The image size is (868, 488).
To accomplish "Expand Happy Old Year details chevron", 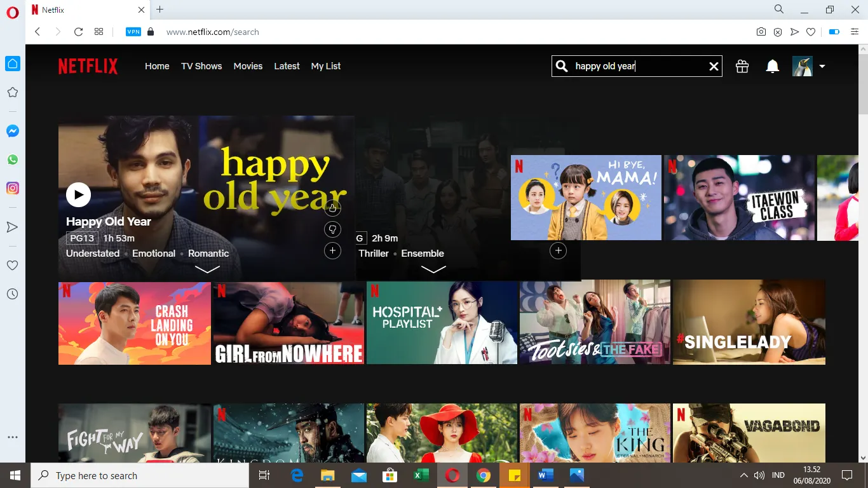I will [207, 269].
